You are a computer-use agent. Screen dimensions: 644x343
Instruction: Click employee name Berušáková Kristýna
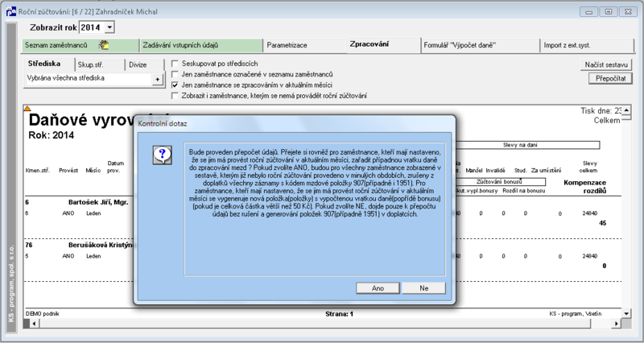[x=101, y=246]
